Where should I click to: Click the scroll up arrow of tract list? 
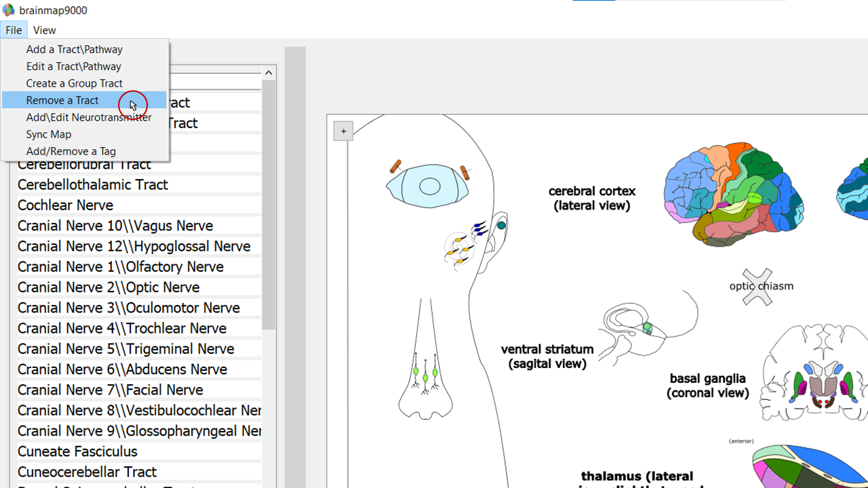[269, 73]
